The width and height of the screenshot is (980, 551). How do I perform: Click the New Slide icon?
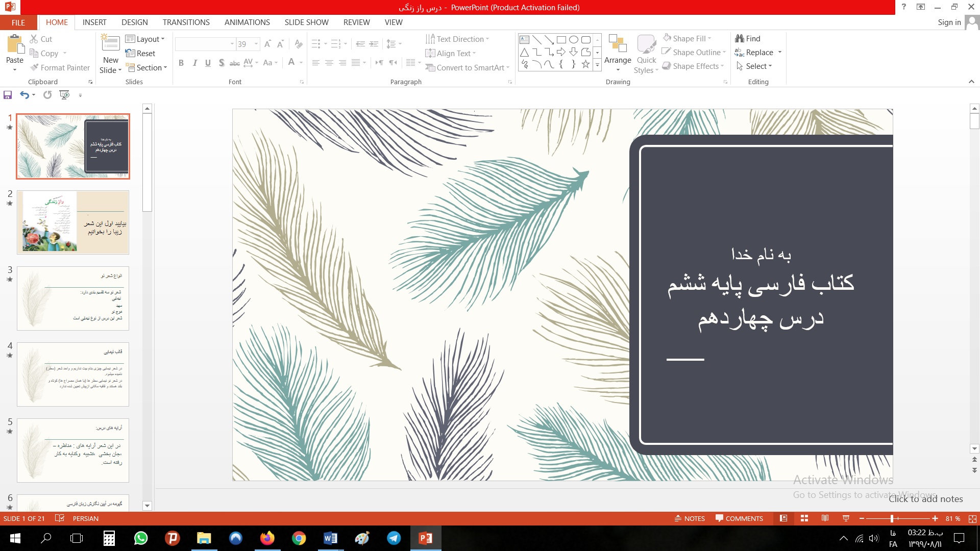pyautogui.click(x=111, y=44)
